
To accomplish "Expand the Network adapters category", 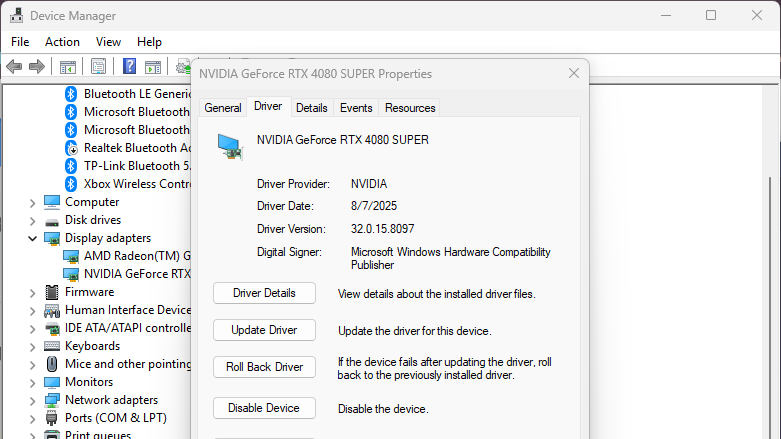I will pos(33,400).
